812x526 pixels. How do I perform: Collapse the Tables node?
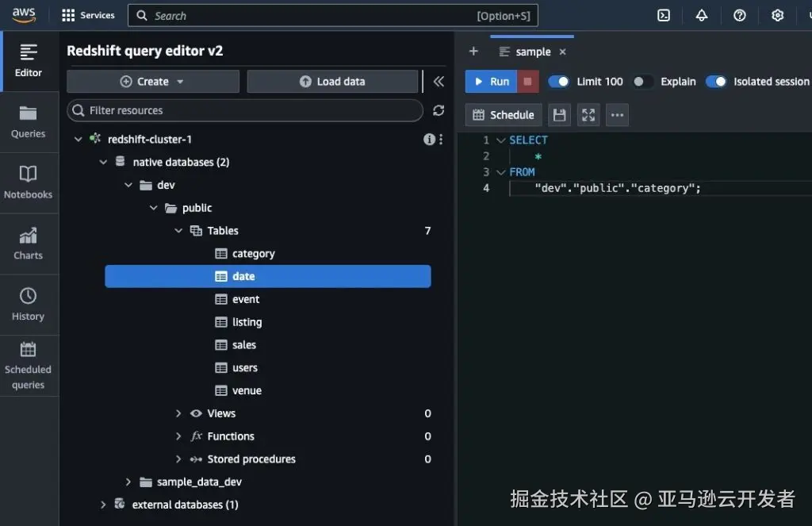point(178,230)
